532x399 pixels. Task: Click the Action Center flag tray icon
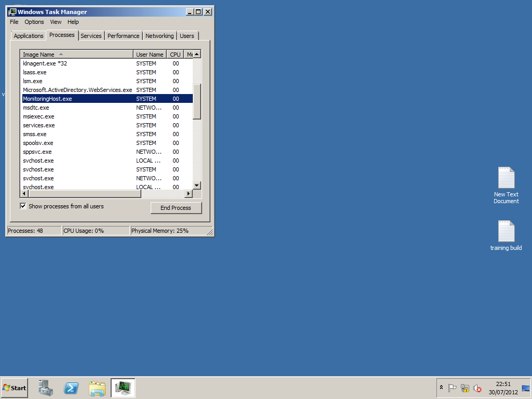tap(452, 388)
